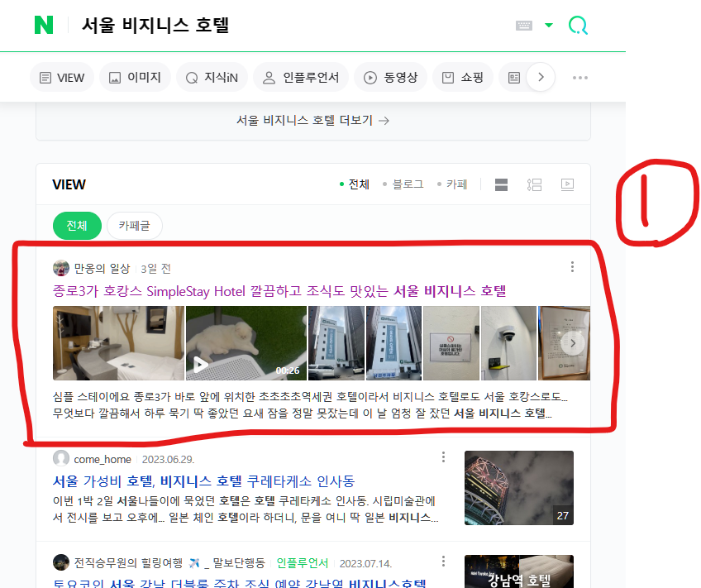
Task: Open the first hotel building exterior thumbnail
Action: [336, 343]
